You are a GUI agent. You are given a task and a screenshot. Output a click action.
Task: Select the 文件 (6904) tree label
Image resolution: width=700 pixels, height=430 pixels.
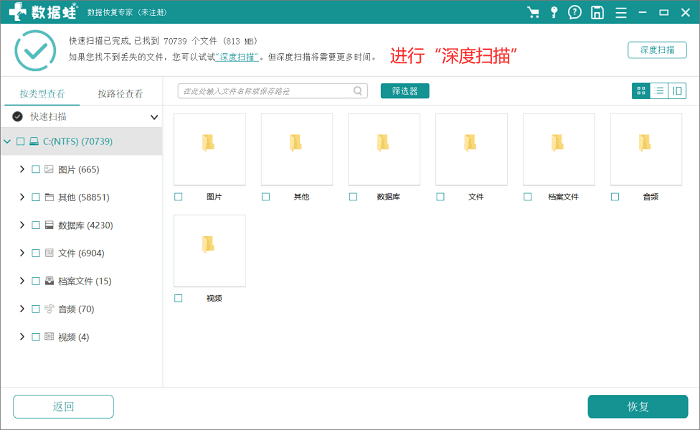click(81, 253)
